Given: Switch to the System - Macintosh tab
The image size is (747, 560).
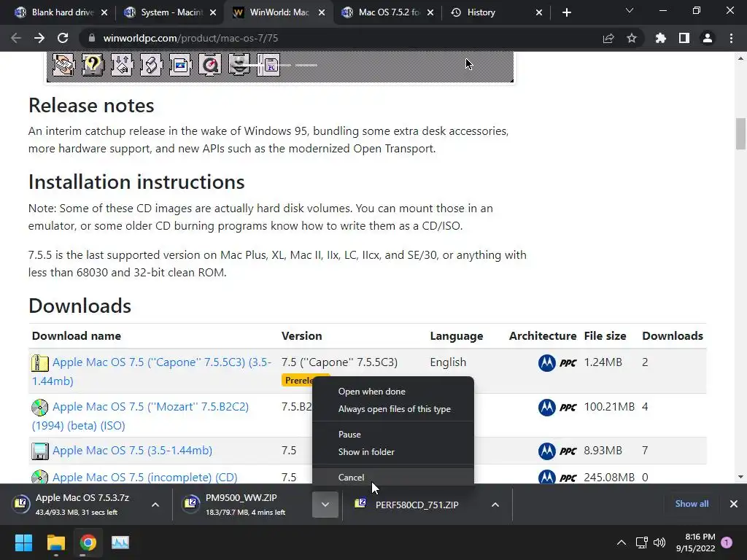Looking at the screenshot, I should [170, 12].
